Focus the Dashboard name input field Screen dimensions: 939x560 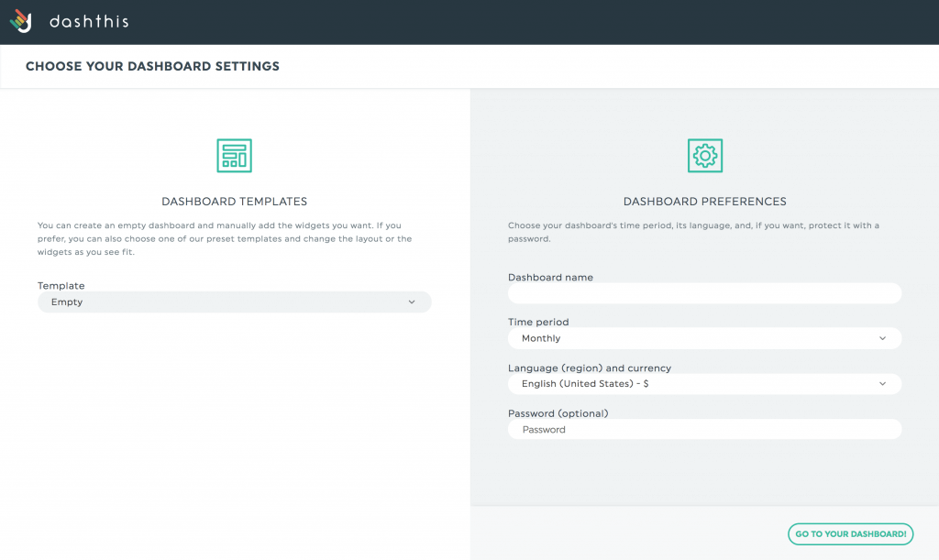pyautogui.click(x=705, y=293)
